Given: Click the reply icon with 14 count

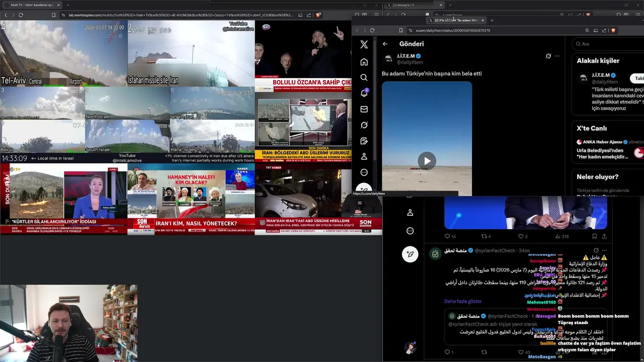Looking at the screenshot, I should tap(447, 236).
